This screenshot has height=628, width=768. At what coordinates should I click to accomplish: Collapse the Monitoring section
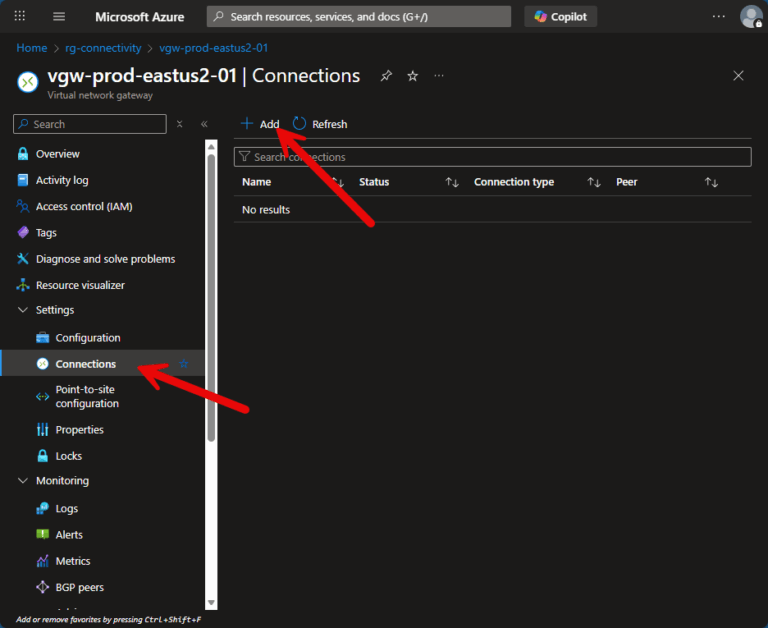[x=23, y=481]
